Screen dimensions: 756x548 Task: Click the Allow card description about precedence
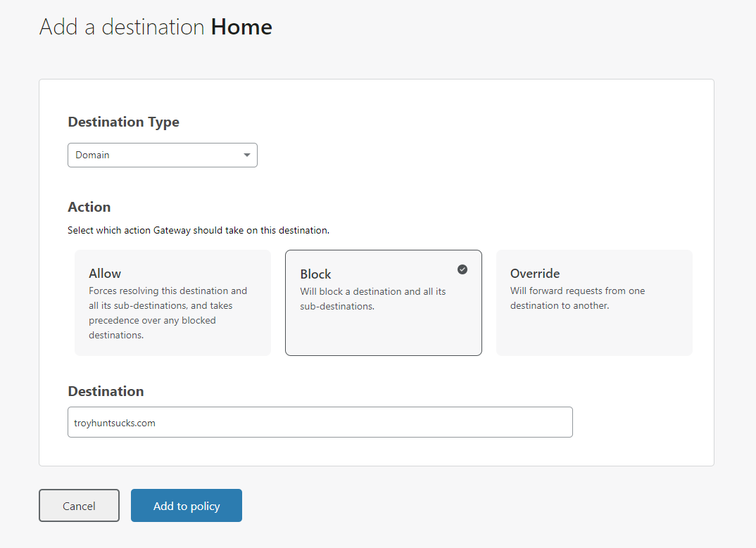click(x=168, y=313)
